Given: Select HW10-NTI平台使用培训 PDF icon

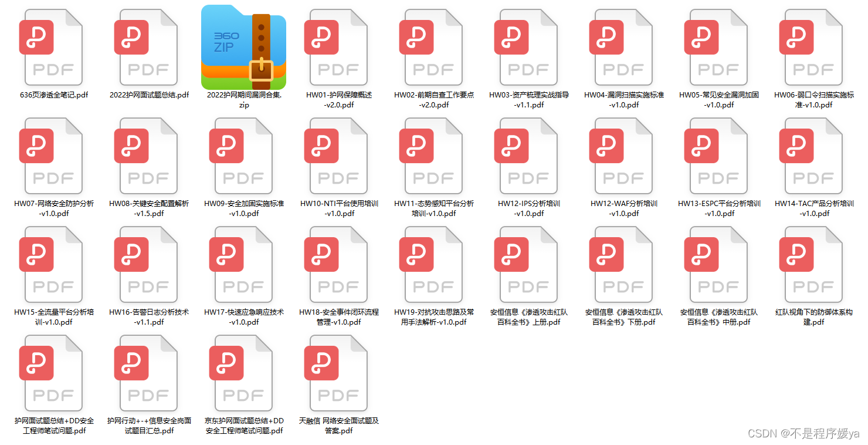Looking at the screenshot, I should click(335, 156).
